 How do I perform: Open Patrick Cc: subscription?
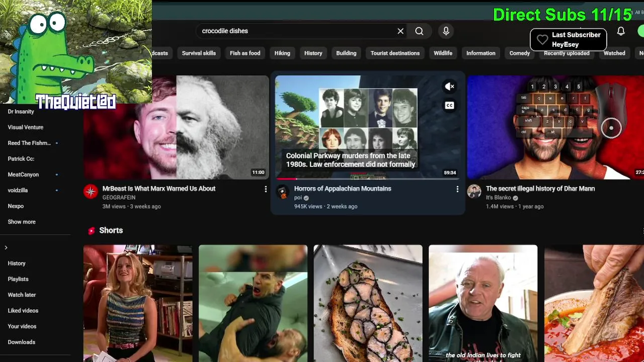21,159
